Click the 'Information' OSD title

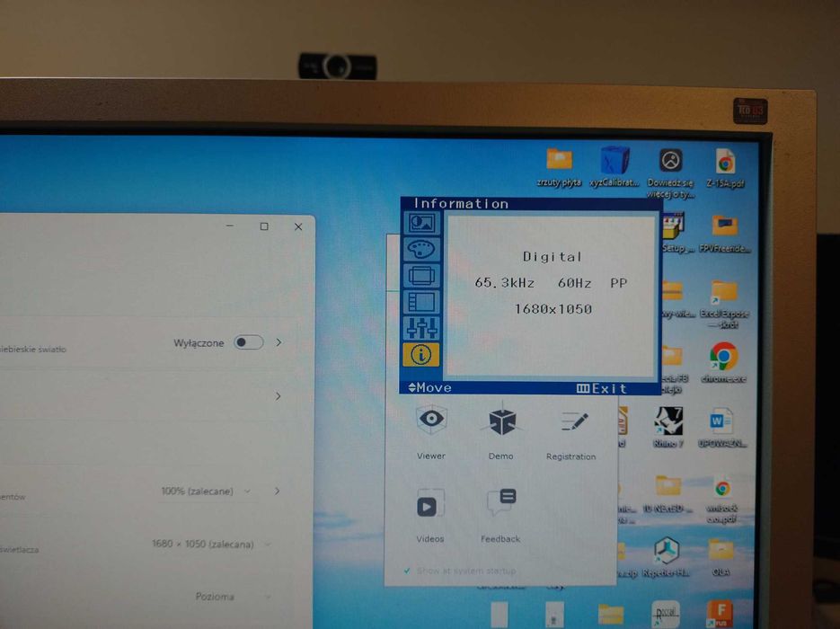(x=461, y=204)
